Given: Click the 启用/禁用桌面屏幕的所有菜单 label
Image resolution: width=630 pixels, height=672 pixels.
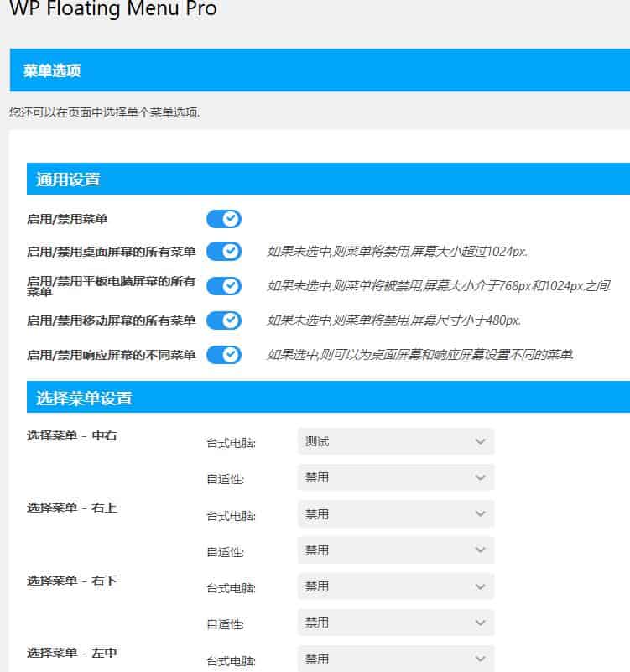Looking at the screenshot, I should click(112, 252).
